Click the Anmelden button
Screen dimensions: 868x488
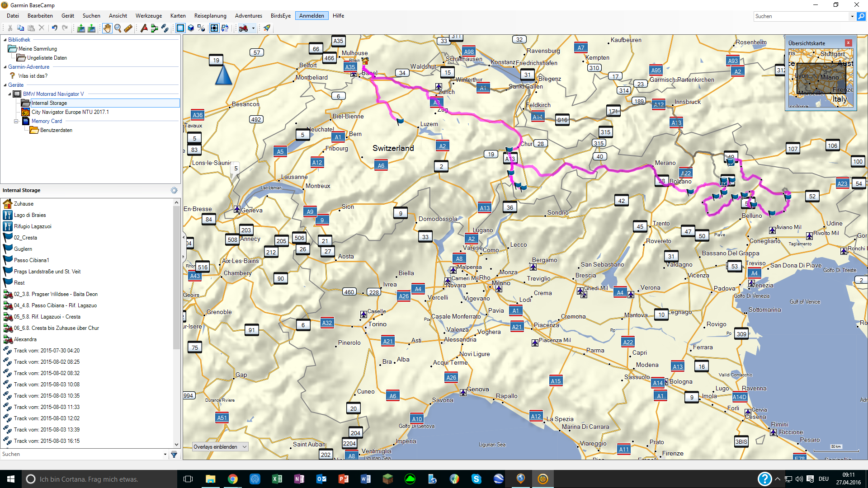tap(311, 16)
